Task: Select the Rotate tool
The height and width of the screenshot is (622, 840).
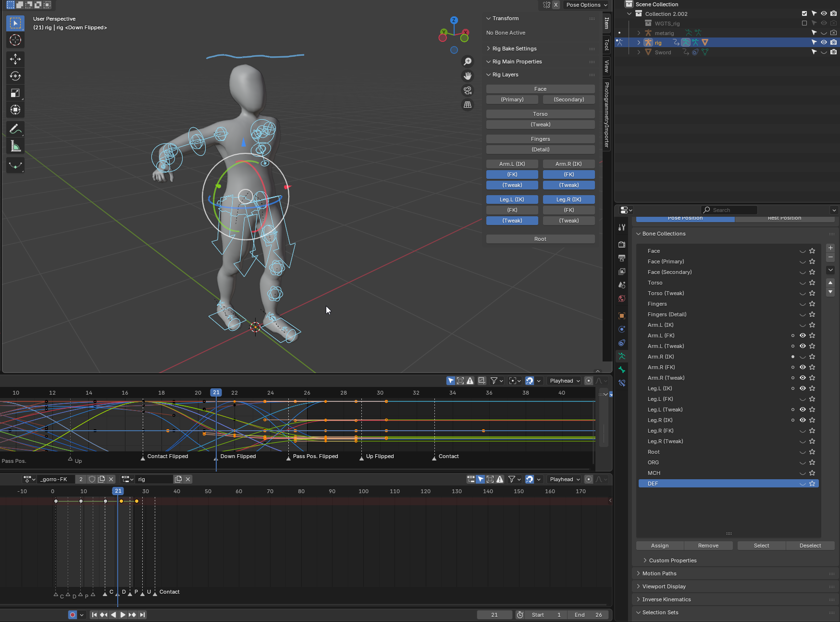Action: (x=15, y=76)
